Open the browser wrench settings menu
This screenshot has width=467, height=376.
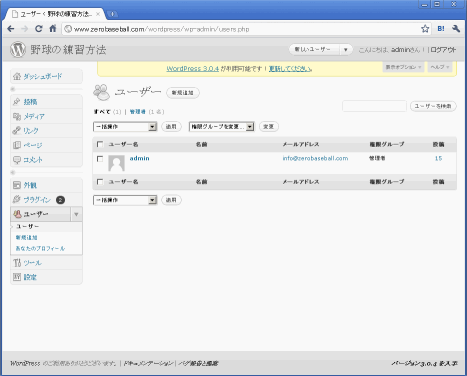456,29
